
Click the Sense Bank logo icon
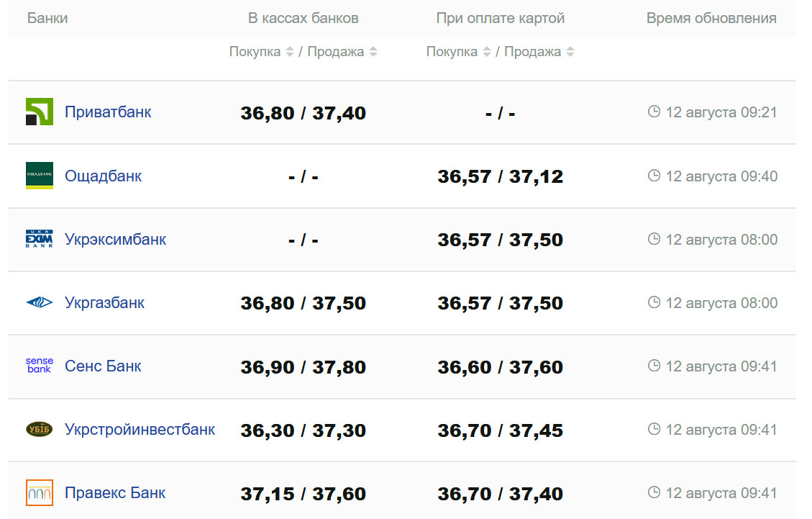[x=40, y=366]
